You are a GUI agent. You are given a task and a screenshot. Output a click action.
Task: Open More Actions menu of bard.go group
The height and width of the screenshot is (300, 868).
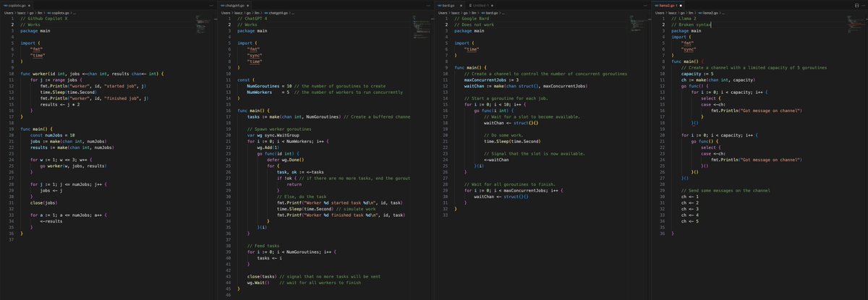tap(646, 5)
